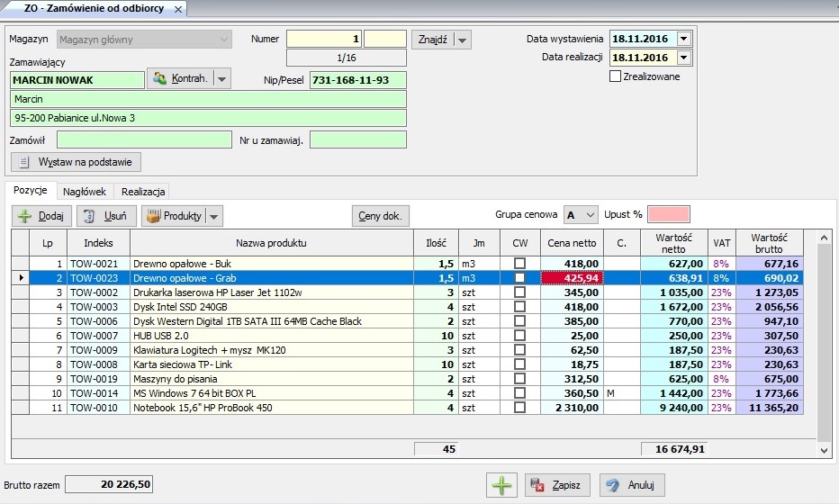Toggle CW checkbox for Drukarka laserowa HP

(519, 292)
